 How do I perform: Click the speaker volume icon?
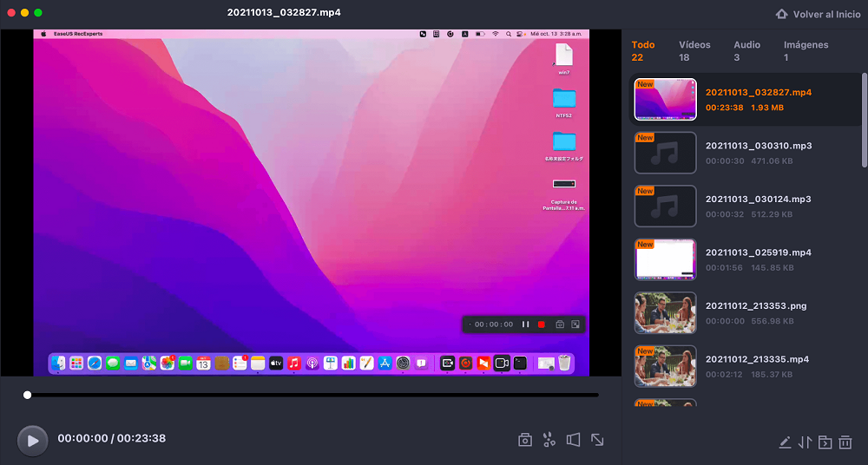(x=574, y=440)
